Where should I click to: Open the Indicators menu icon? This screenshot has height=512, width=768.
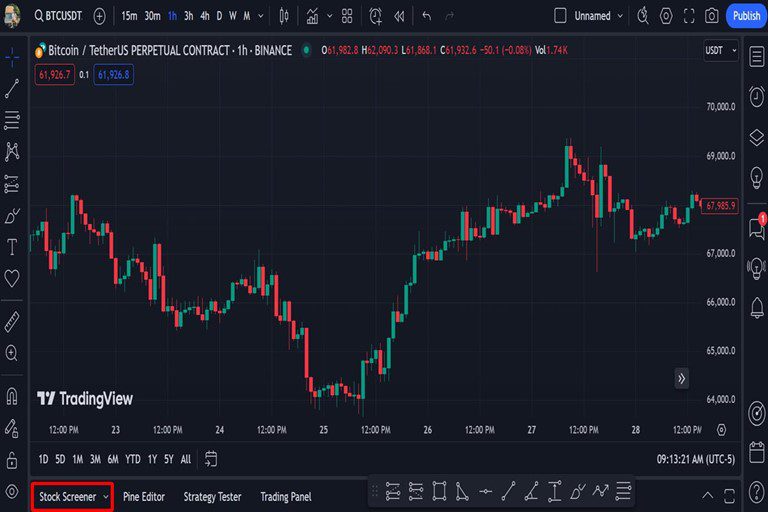tap(312, 16)
